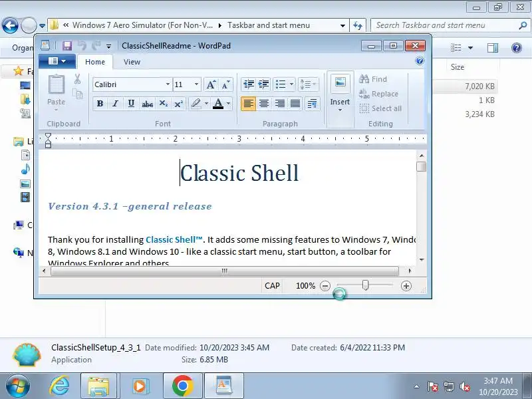This screenshot has height=399, width=532.
Task: Toggle Superscript formatting
Action: [x=178, y=104]
